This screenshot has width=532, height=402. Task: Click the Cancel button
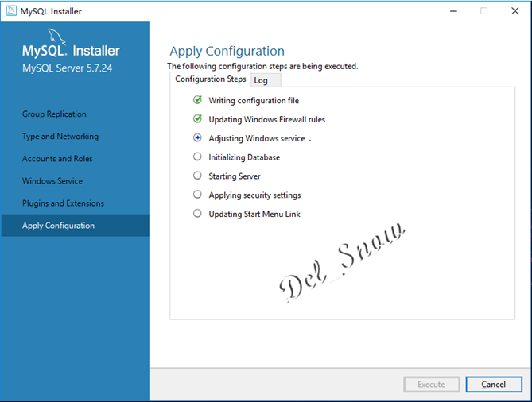coord(494,385)
